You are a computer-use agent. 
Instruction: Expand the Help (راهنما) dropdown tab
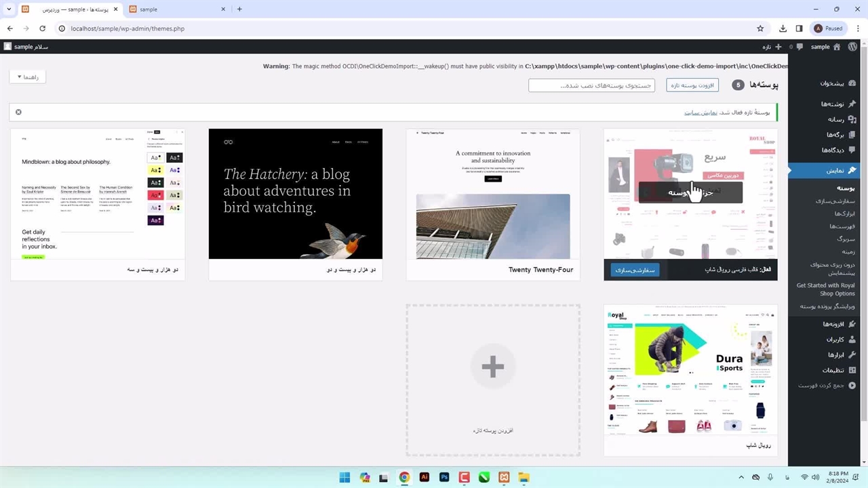[28, 77]
